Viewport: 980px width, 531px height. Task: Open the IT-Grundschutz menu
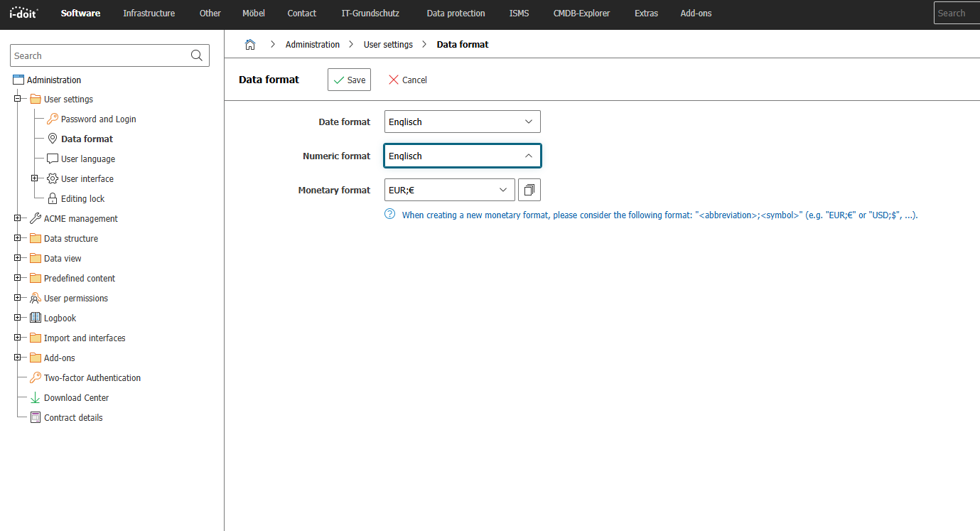point(370,14)
